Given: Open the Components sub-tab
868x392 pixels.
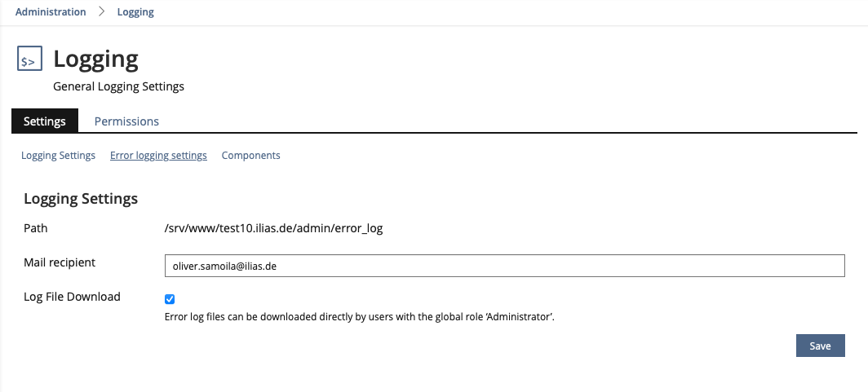Looking at the screenshot, I should pos(250,155).
